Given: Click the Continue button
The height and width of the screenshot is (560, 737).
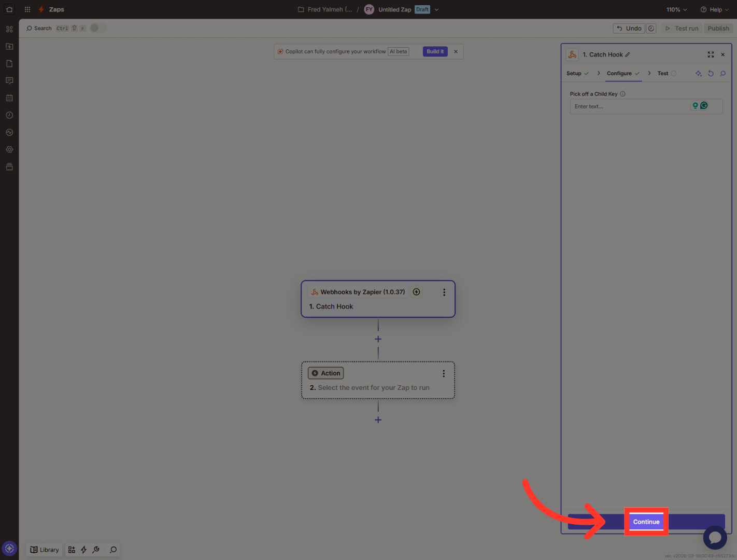Looking at the screenshot, I should pos(646,522).
